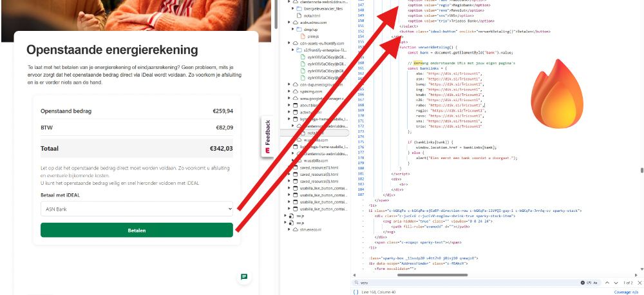Click the €342,03 total amount
Screen dimensions: 644x295
point(222,148)
